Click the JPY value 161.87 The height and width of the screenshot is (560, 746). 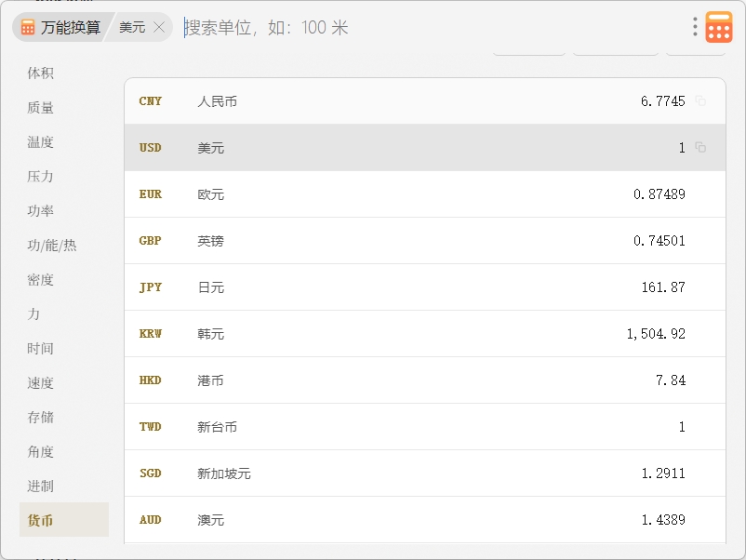[x=663, y=287]
